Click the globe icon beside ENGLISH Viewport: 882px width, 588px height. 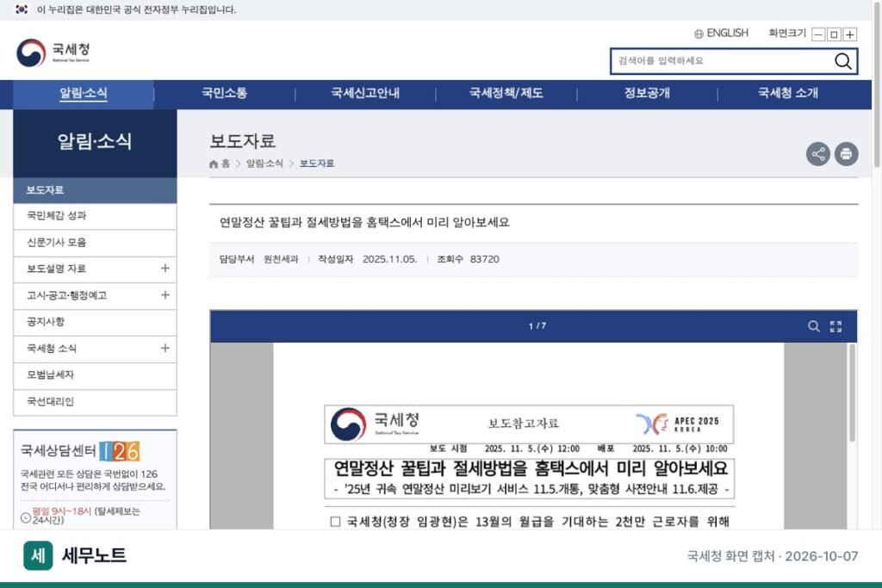pos(699,34)
